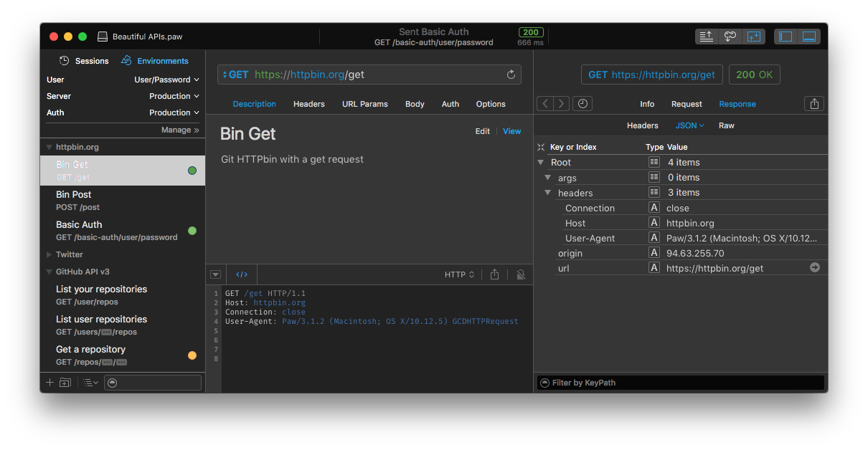Click the cloud sync download icon
868x450 pixels.
coord(730,37)
